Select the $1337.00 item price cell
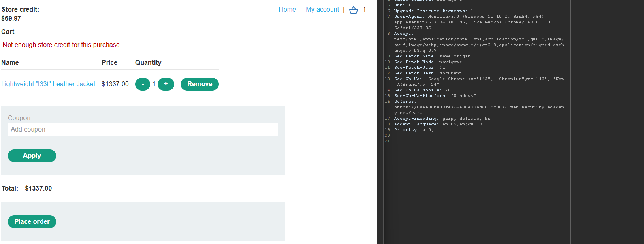Image resolution: width=644 pixels, height=244 pixels. [x=115, y=84]
